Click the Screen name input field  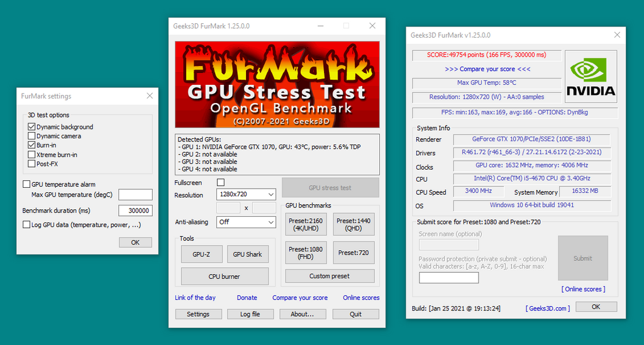(x=449, y=245)
